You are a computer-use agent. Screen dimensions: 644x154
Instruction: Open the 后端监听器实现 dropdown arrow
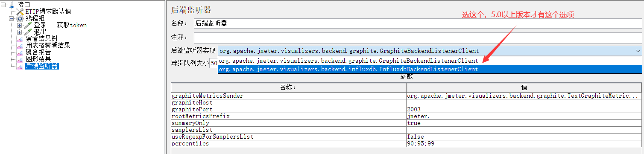(x=637, y=50)
